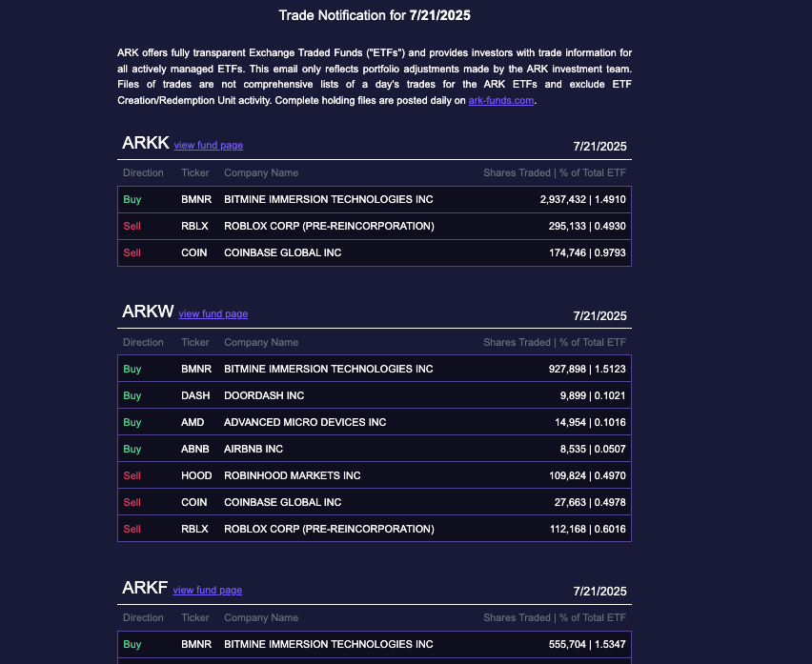
Task: Click the ARKF fund heading
Action: 145,588
